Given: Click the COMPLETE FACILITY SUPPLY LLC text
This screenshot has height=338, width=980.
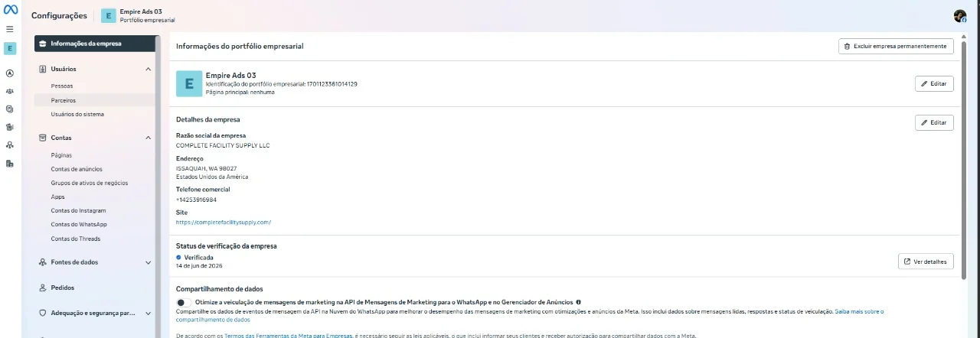Looking at the screenshot, I should [223, 145].
